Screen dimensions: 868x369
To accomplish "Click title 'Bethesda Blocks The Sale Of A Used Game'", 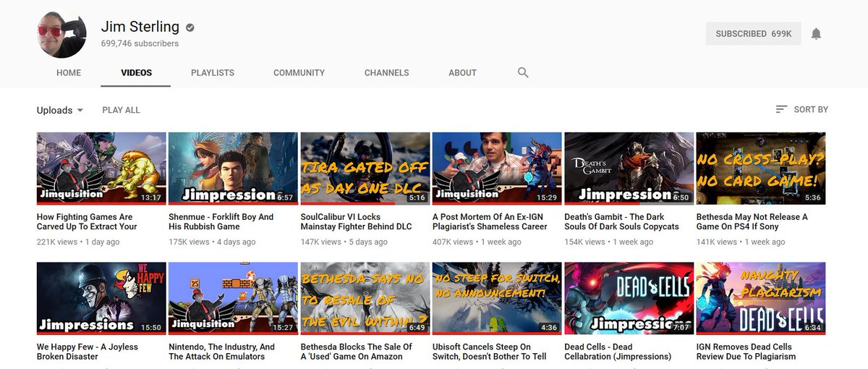I will [x=356, y=352].
